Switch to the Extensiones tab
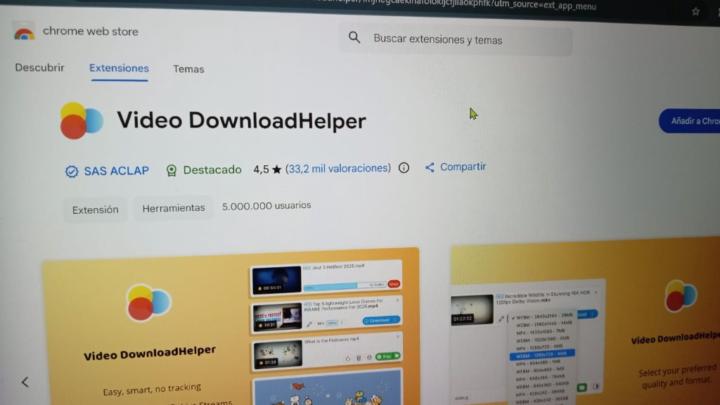This screenshot has height=405, width=720. 119,68
